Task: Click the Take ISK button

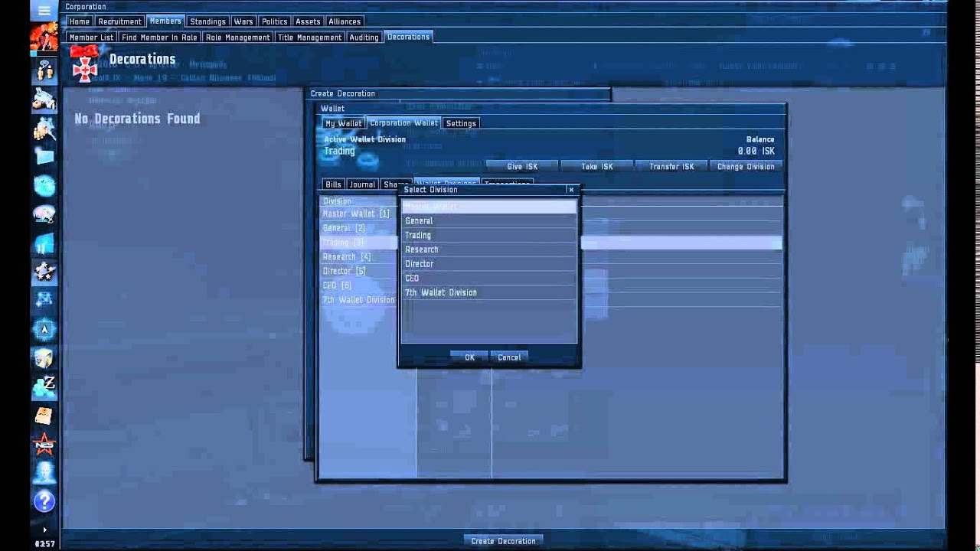Action: coord(597,166)
